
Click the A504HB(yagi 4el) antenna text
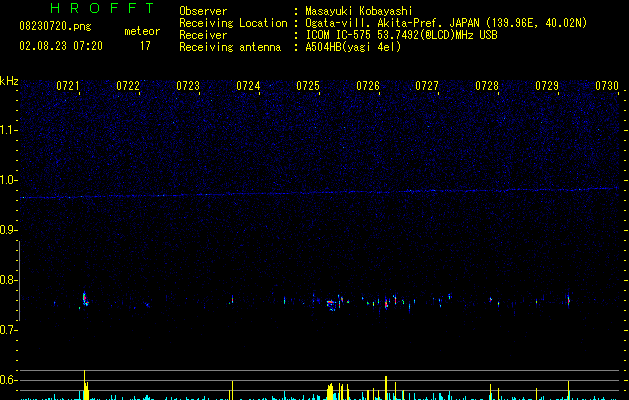[353, 47]
